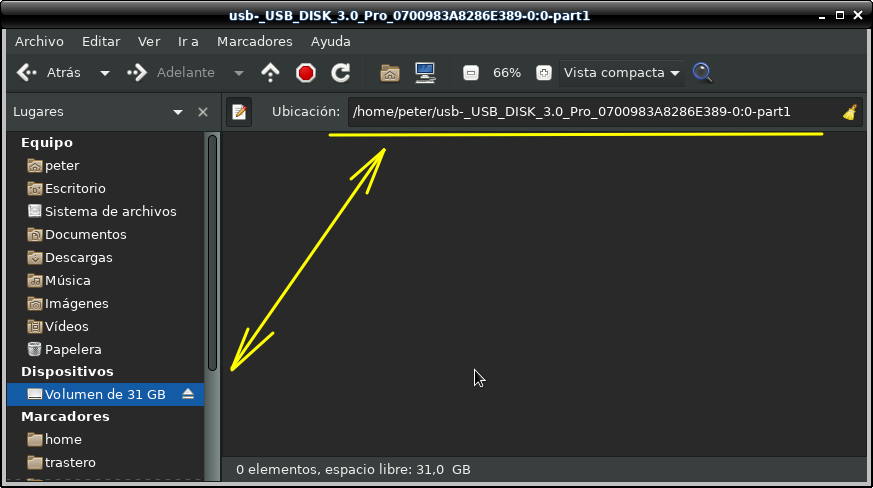
Task: Open the Vista compacta view dropdown
Action: tap(622, 73)
